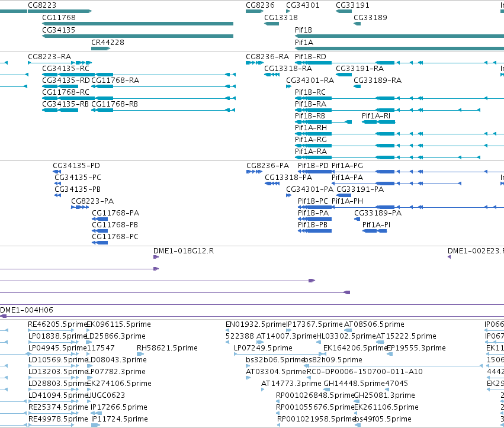Click transcript Pif1A-RI

click(376, 116)
